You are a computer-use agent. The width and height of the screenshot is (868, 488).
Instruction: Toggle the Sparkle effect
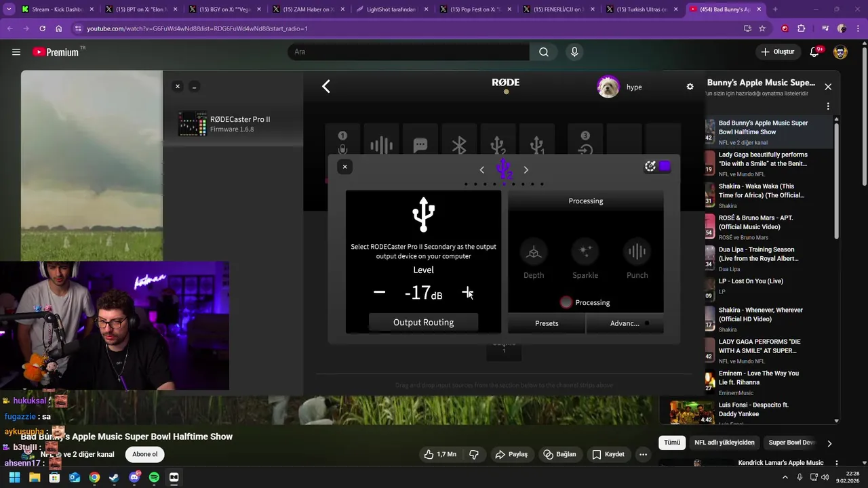(x=585, y=251)
